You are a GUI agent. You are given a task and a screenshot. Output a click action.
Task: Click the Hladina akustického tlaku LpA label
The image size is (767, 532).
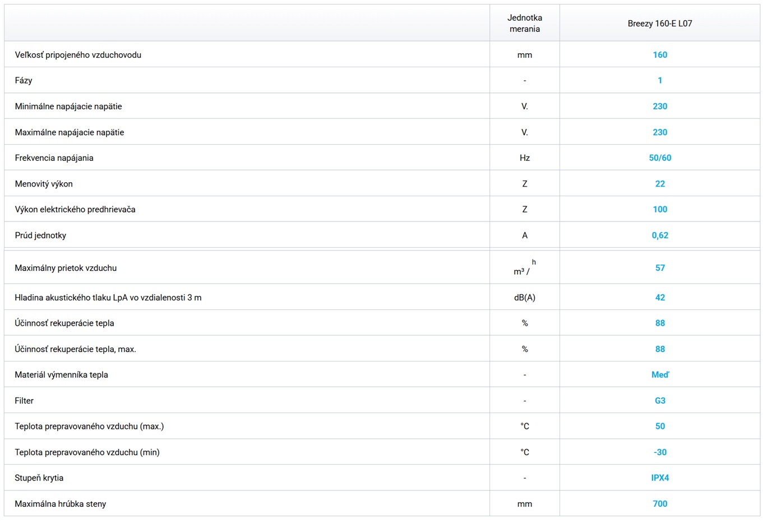[108, 298]
